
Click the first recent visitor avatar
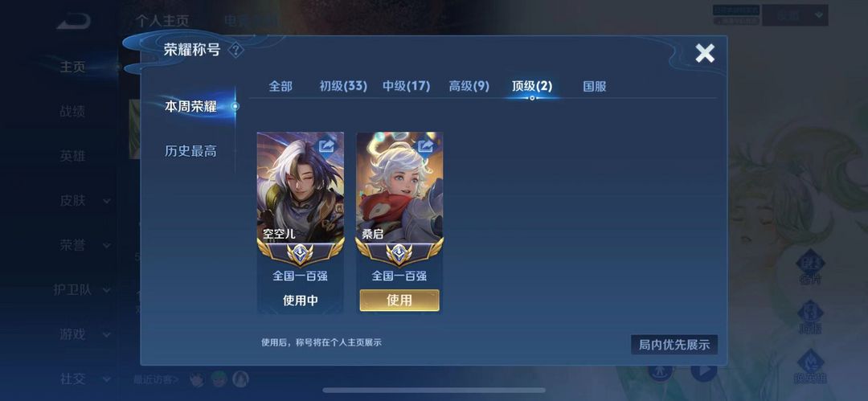click(x=197, y=378)
